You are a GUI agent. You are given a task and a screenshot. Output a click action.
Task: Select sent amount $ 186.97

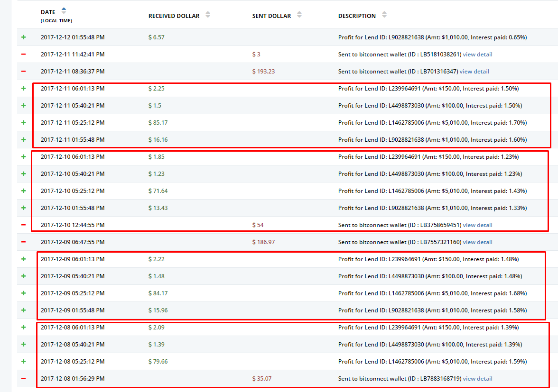point(264,242)
